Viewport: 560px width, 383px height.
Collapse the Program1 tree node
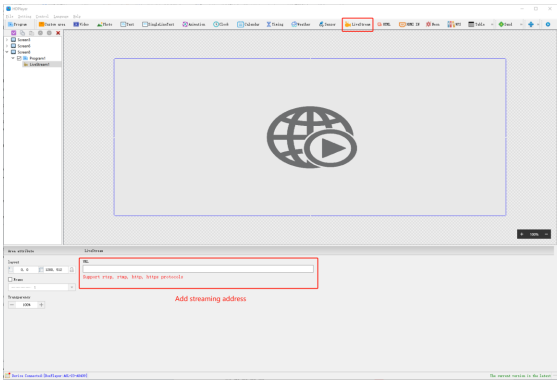(13, 58)
